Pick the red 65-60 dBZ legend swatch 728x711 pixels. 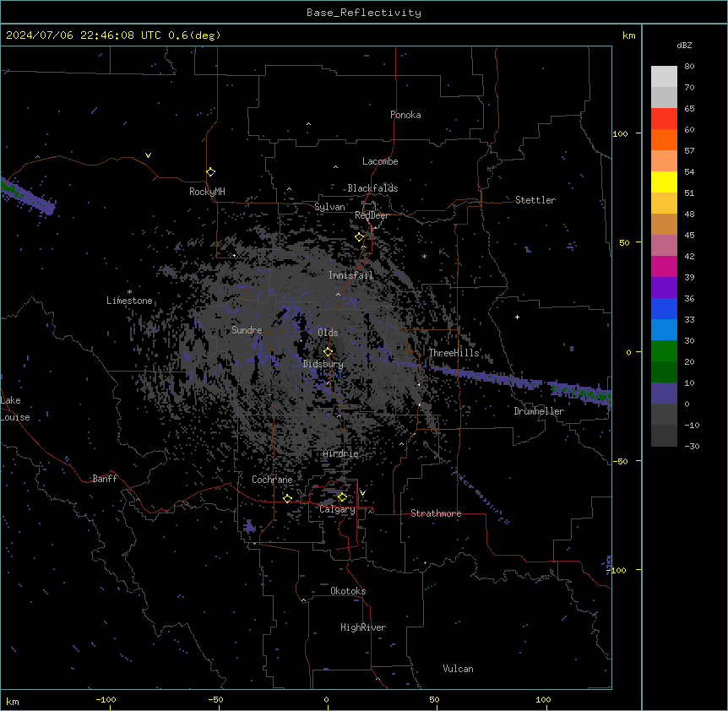tap(664, 118)
